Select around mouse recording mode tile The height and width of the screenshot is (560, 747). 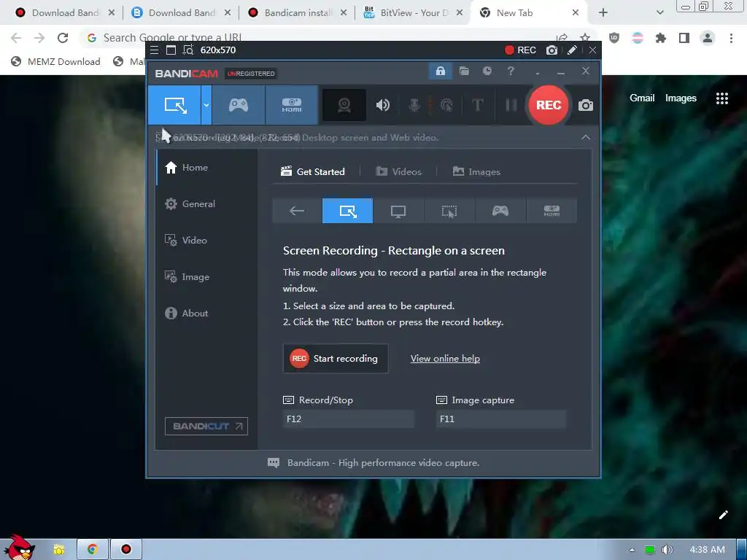pyautogui.click(x=449, y=211)
